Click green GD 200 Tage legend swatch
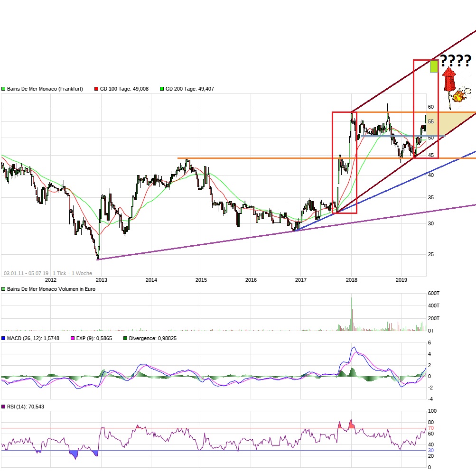This screenshot has height=472, width=476. click(162, 89)
